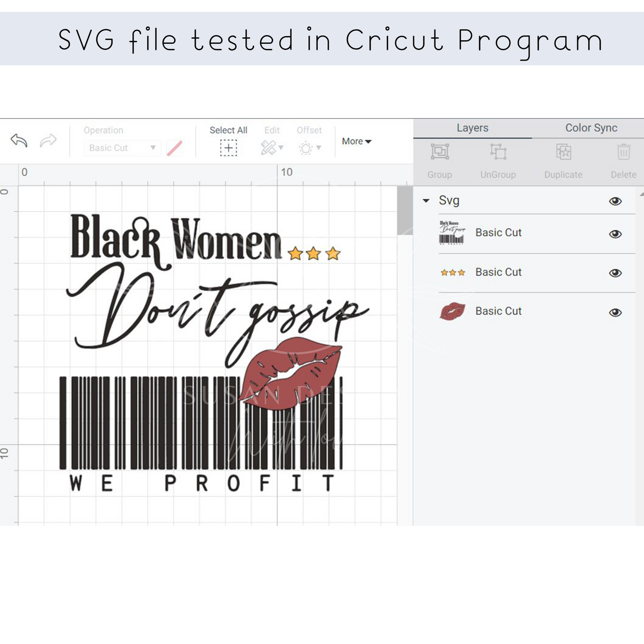This screenshot has height=644, width=644.
Task: Hide the stars Basic Cut layer
Action: pos(615,273)
